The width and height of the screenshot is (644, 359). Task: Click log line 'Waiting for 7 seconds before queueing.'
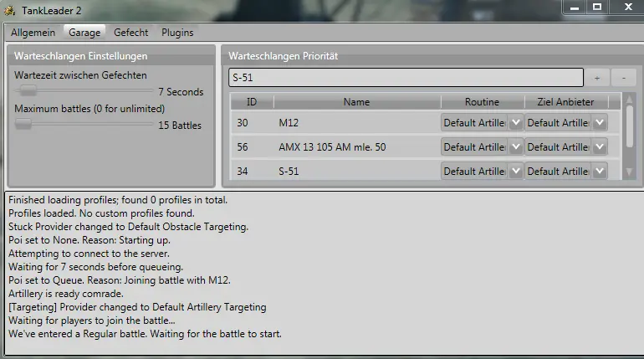pos(95,267)
